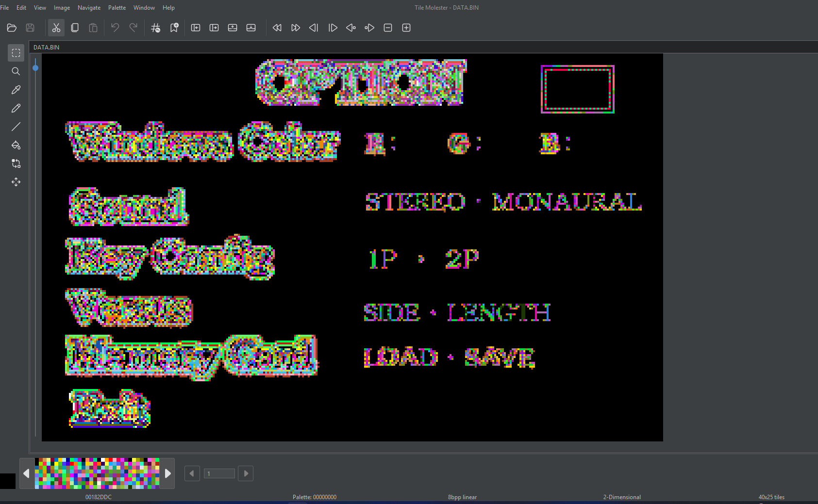The height and width of the screenshot is (504, 818).
Task: Switch to the DATA.BIN tab
Action: click(47, 47)
